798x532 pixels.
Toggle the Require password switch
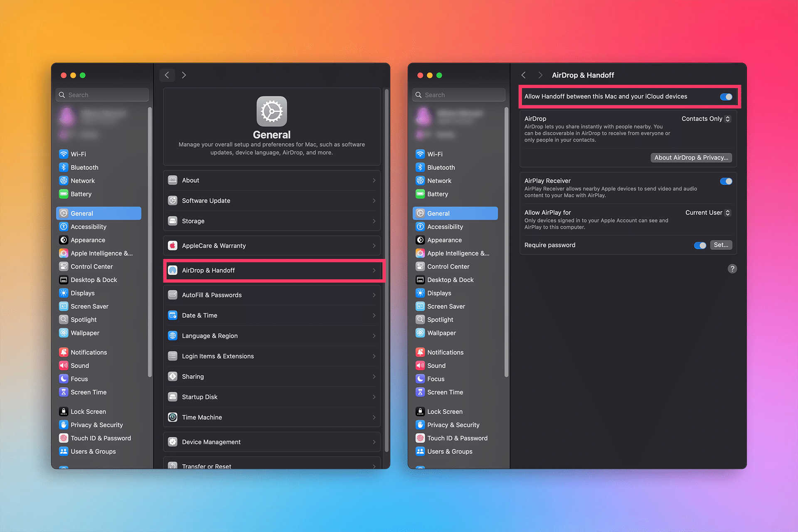point(700,245)
